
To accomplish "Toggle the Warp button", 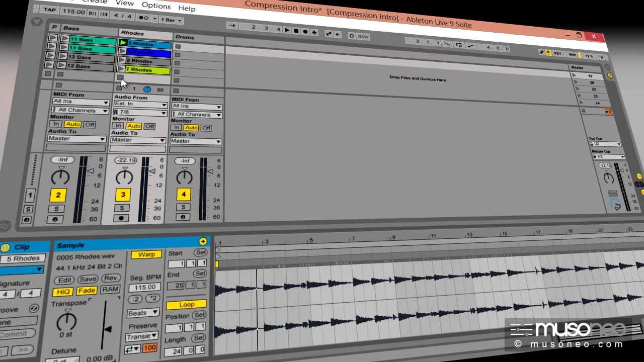I will tap(146, 254).
